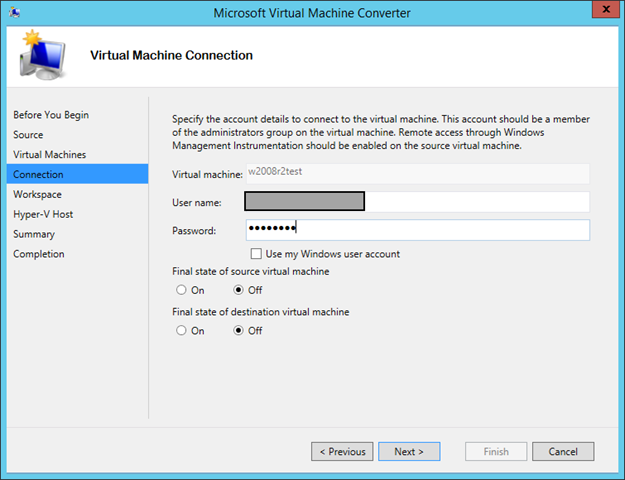
Task: Close the Virtual Machine Converter window
Action: tap(605, 9)
